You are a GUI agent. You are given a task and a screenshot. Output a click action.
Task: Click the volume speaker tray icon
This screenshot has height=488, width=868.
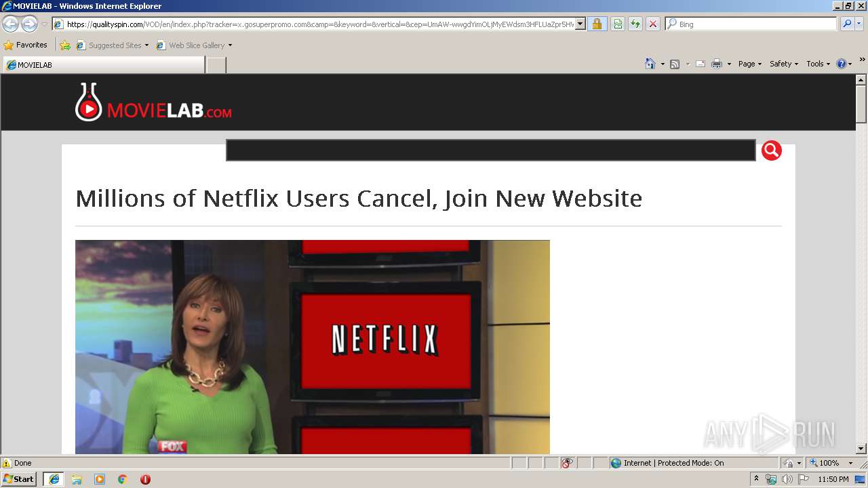(787, 479)
